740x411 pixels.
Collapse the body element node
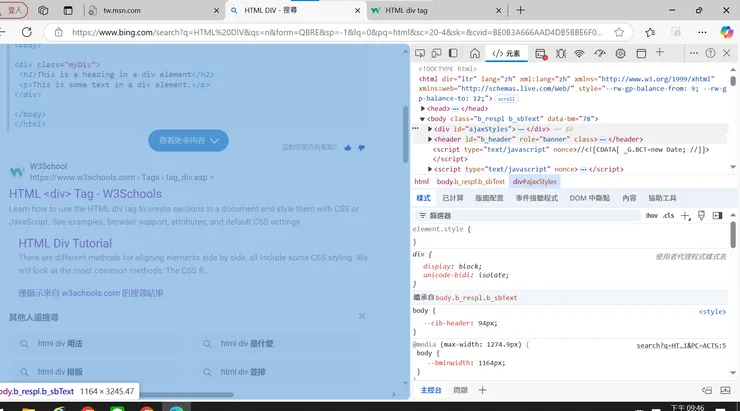(422, 119)
